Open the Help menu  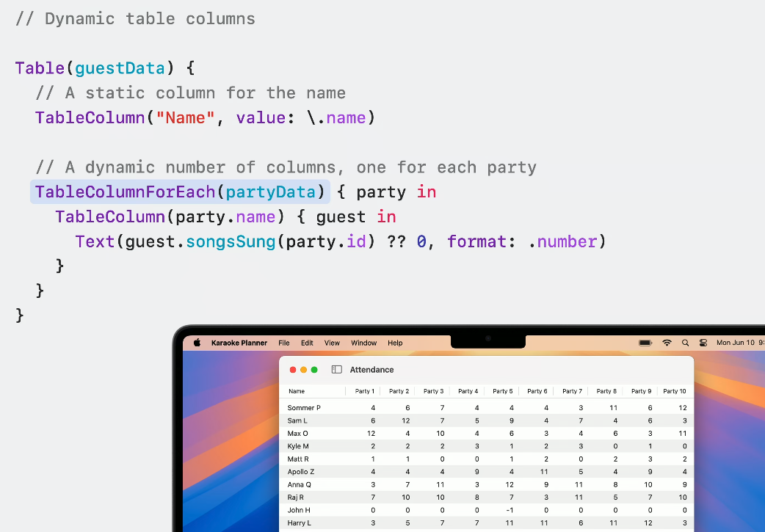point(395,343)
